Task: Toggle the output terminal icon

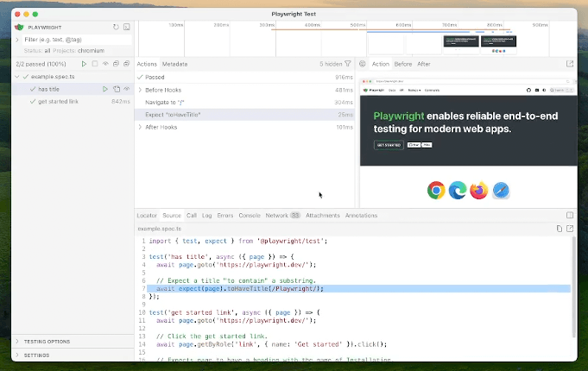Action: tap(127, 28)
